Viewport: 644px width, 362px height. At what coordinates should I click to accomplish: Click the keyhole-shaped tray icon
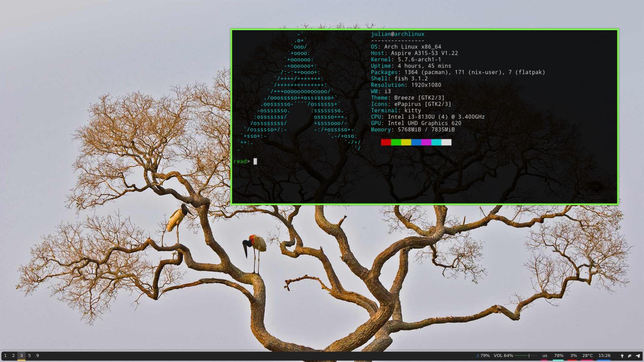(x=622, y=355)
